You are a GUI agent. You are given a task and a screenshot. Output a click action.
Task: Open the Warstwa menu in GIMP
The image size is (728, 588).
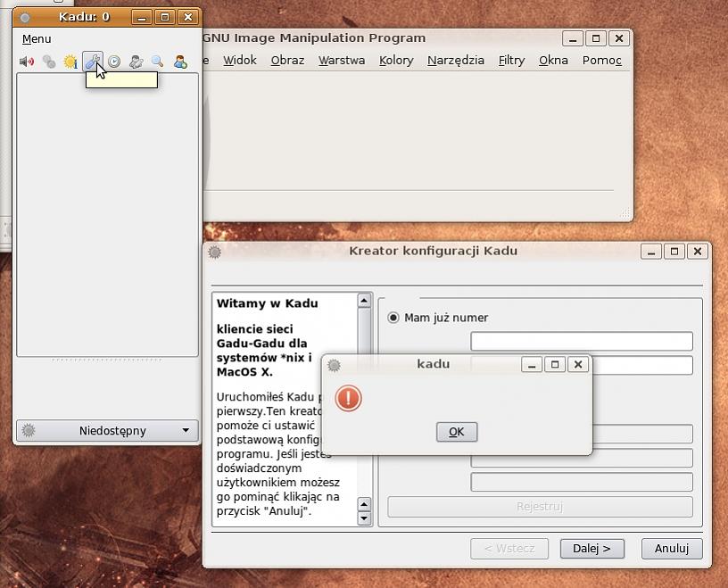click(x=342, y=61)
